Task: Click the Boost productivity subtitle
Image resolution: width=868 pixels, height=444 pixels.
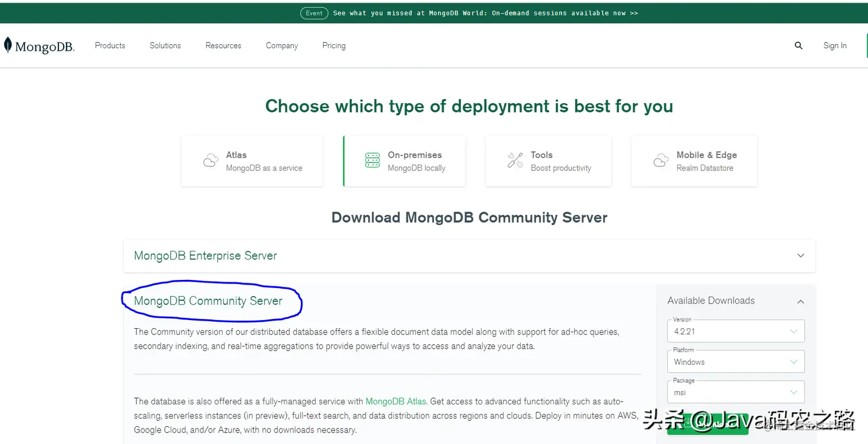Action: pos(561,168)
